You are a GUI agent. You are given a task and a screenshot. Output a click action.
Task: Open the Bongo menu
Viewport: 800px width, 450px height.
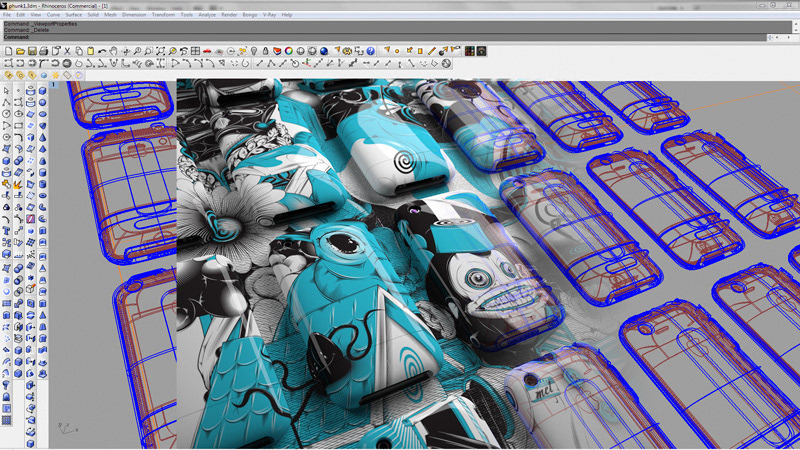250,15
